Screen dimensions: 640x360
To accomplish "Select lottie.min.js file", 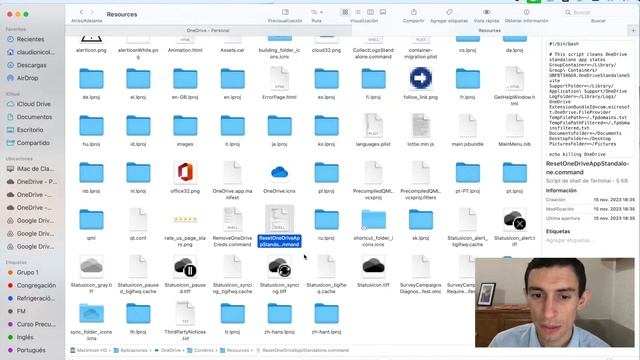I will pos(420,126).
